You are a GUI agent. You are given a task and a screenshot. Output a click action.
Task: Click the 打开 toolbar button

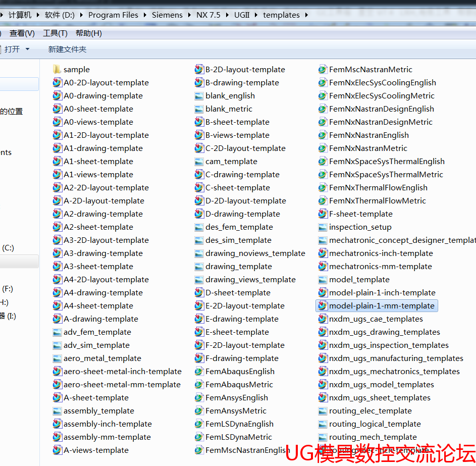12,49
